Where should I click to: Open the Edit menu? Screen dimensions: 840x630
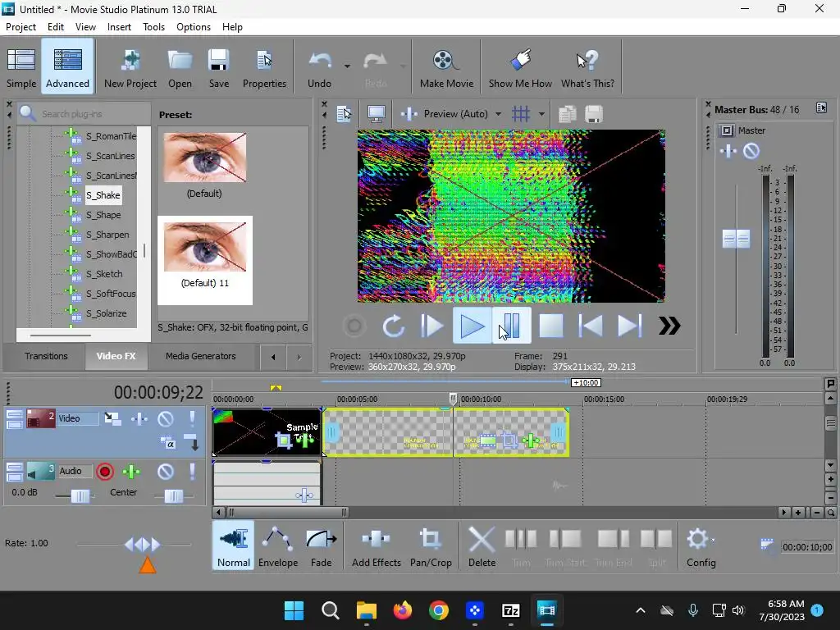tap(56, 27)
